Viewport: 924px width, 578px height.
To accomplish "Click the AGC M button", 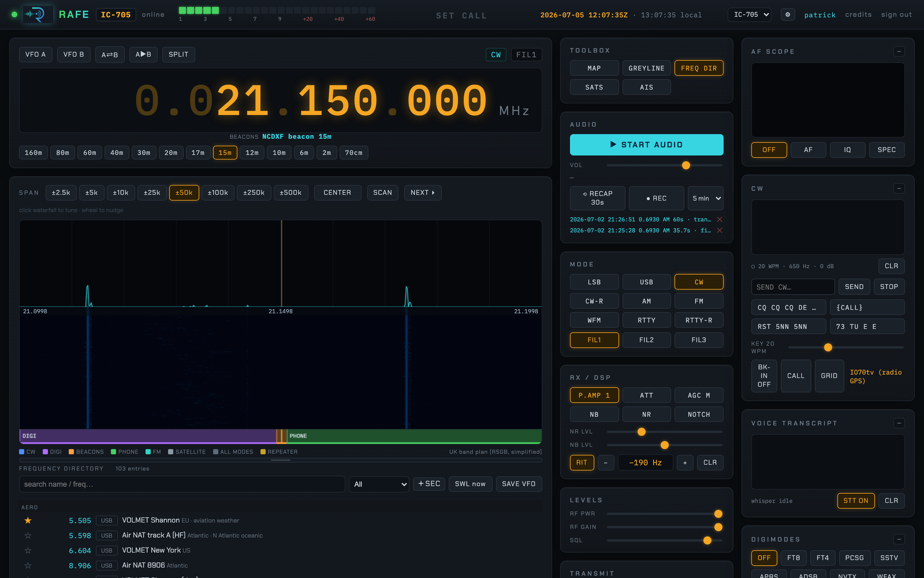I will [699, 395].
